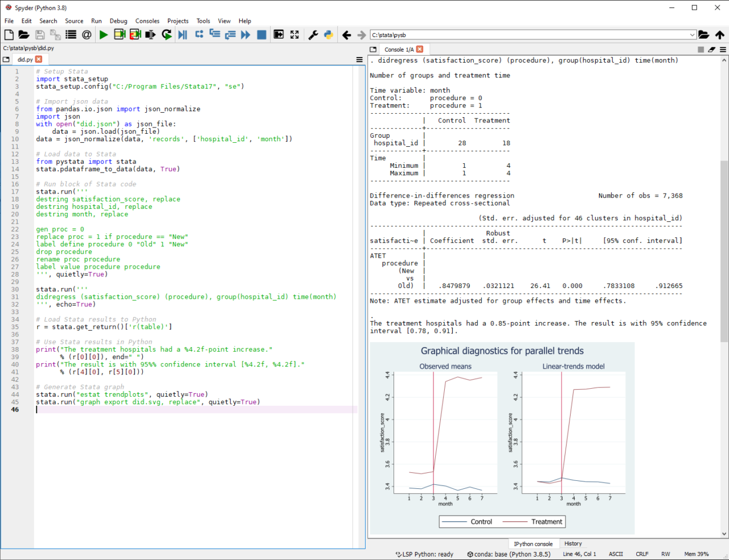Viewport: 729px width, 560px height.
Task: Interrupt the kernel with the square icon
Action: (701, 49)
